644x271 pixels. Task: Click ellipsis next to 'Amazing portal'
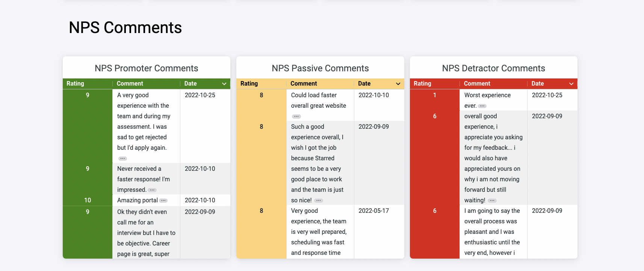(163, 200)
